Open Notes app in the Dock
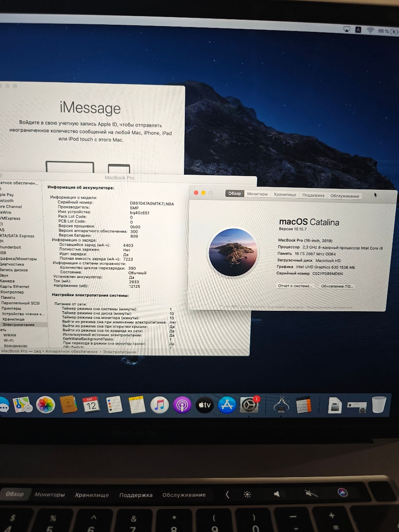Image resolution: width=399 pixels, height=532 pixels. (137, 405)
